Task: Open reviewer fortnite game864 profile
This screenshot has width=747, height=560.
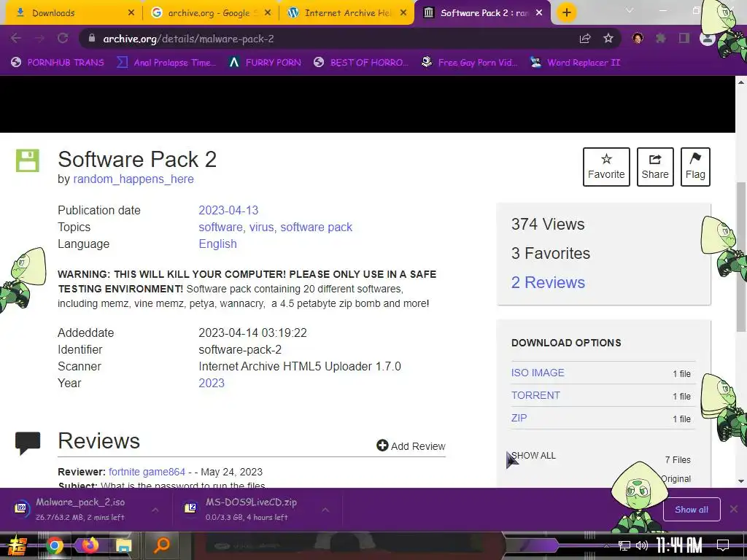Action: coord(147,472)
